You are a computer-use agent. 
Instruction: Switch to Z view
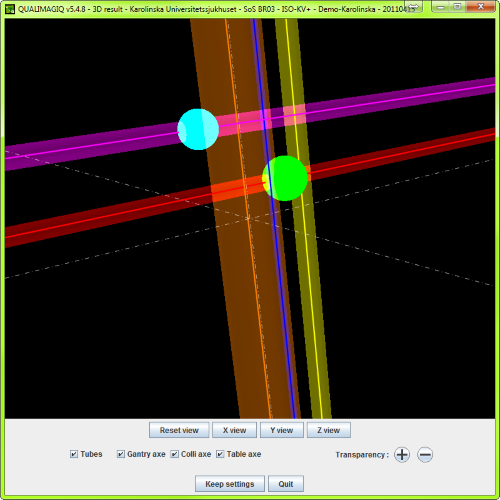pyautogui.click(x=329, y=430)
